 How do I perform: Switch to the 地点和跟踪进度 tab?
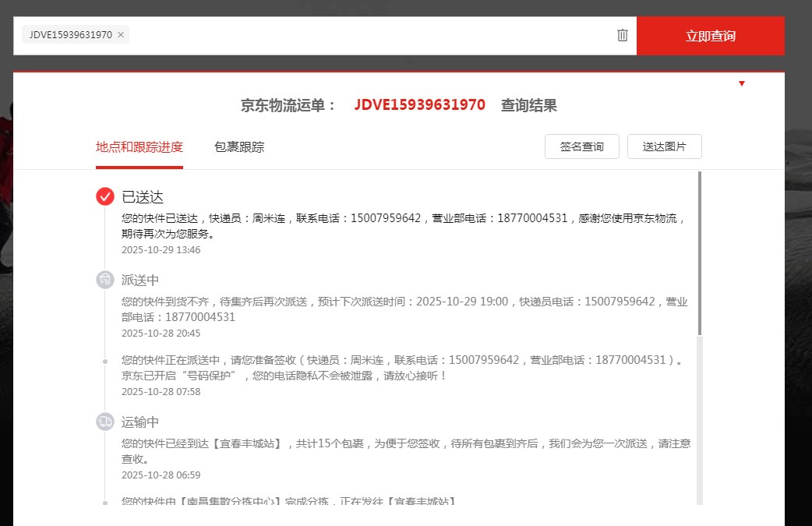point(139,147)
